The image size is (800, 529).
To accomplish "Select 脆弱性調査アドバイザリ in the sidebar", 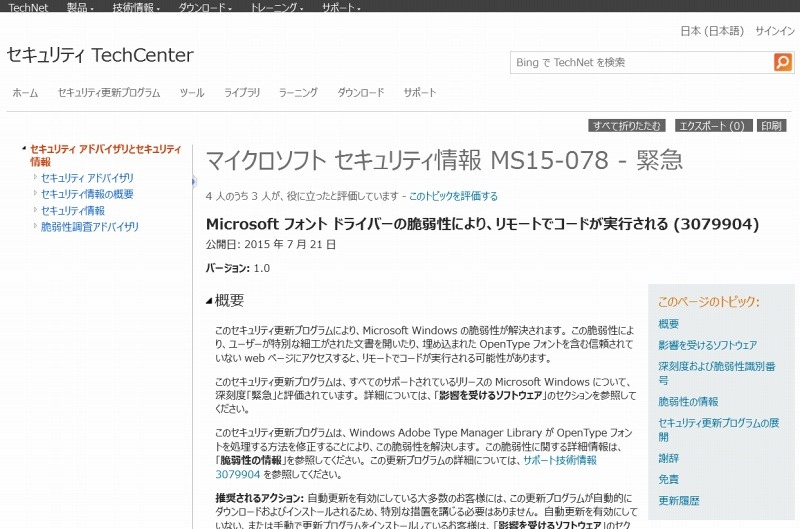I will pyautogui.click(x=89, y=226).
